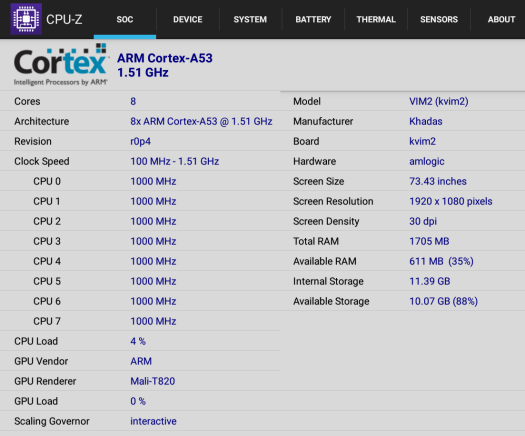
Task: Select the SOC tab
Action: pos(125,19)
